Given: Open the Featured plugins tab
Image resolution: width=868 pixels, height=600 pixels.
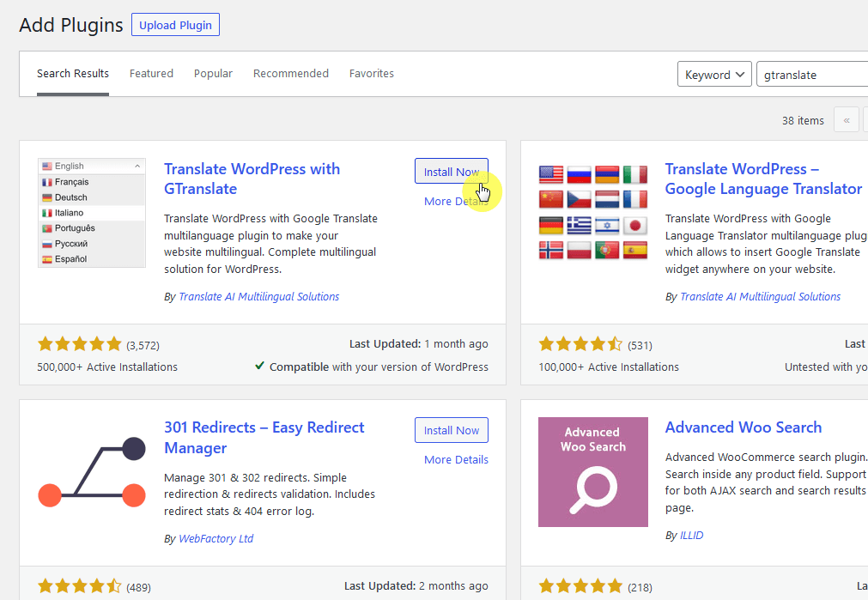Looking at the screenshot, I should (x=151, y=74).
